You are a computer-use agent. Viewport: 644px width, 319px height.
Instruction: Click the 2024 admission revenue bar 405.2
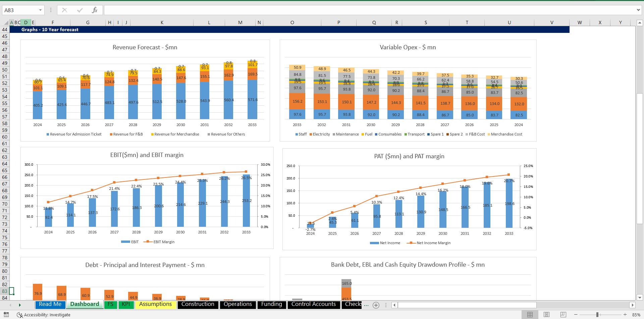click(x=38, y=105)
